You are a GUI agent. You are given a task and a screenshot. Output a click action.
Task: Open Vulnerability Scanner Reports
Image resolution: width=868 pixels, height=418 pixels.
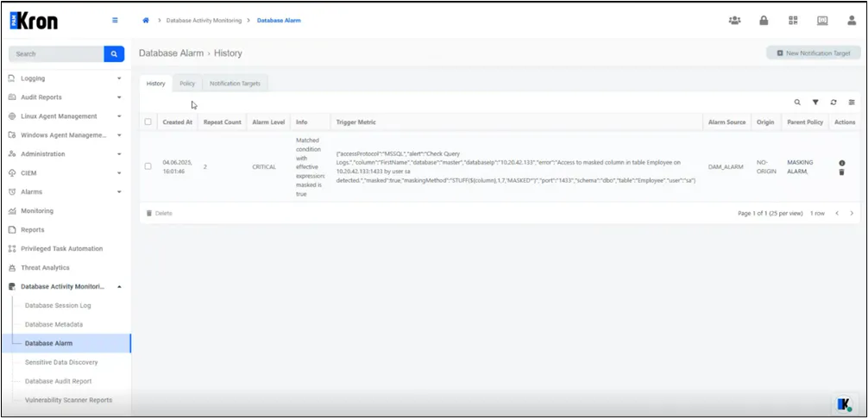69,400
